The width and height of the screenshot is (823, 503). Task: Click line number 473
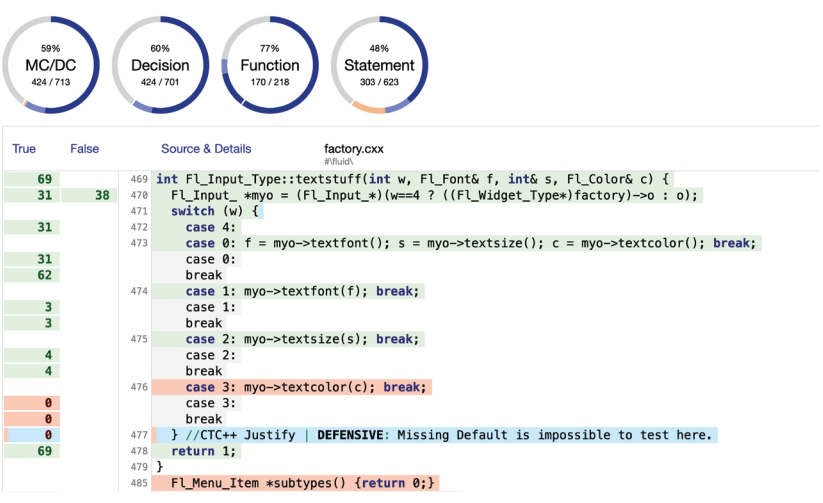138,243
